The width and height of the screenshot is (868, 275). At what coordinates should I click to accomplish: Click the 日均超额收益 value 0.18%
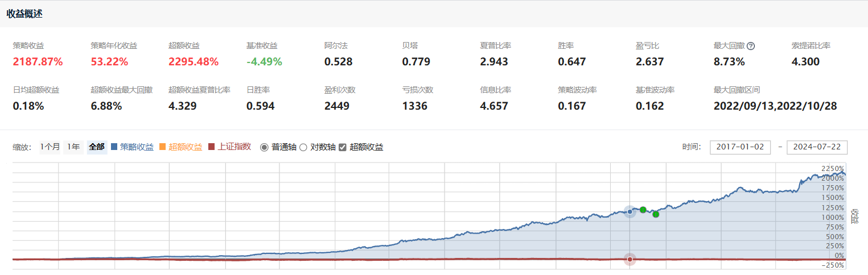(x=28, y=106)
